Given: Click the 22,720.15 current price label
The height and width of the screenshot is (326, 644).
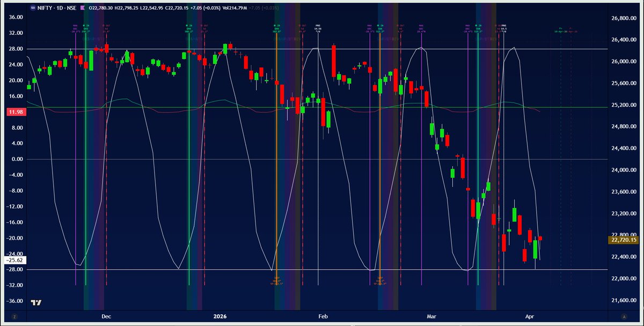Looking at the screenshot, I should pyautogui.click(x=623, y=240).
